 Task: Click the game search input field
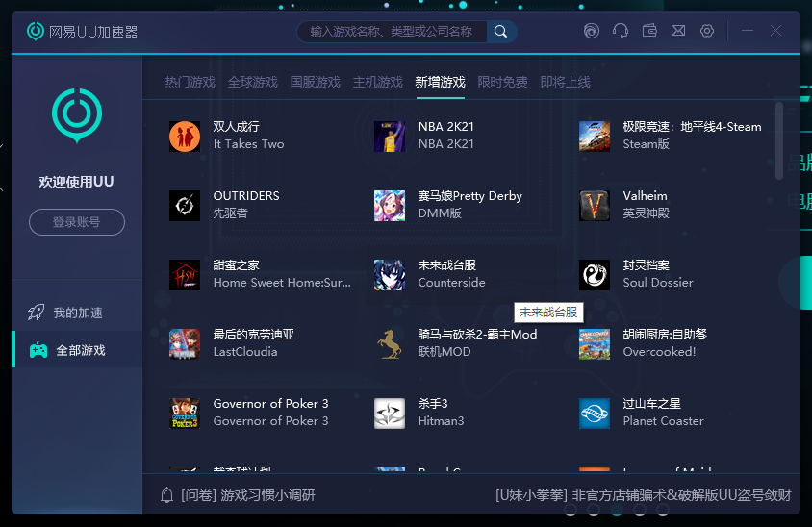click(392, 32)
